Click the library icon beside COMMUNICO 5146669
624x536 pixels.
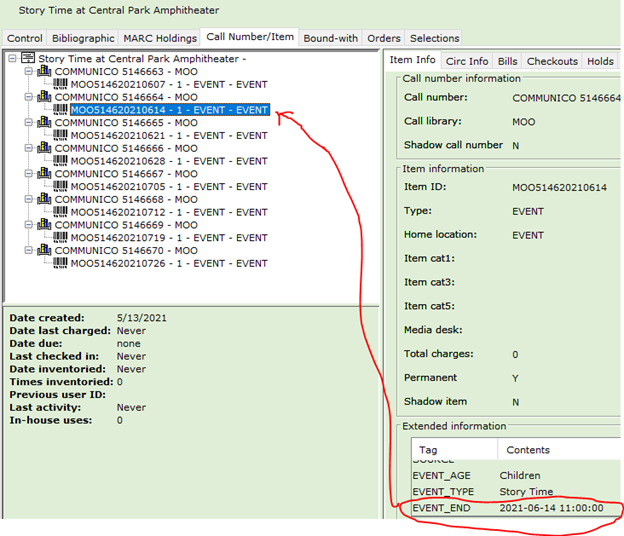point(44,225)
